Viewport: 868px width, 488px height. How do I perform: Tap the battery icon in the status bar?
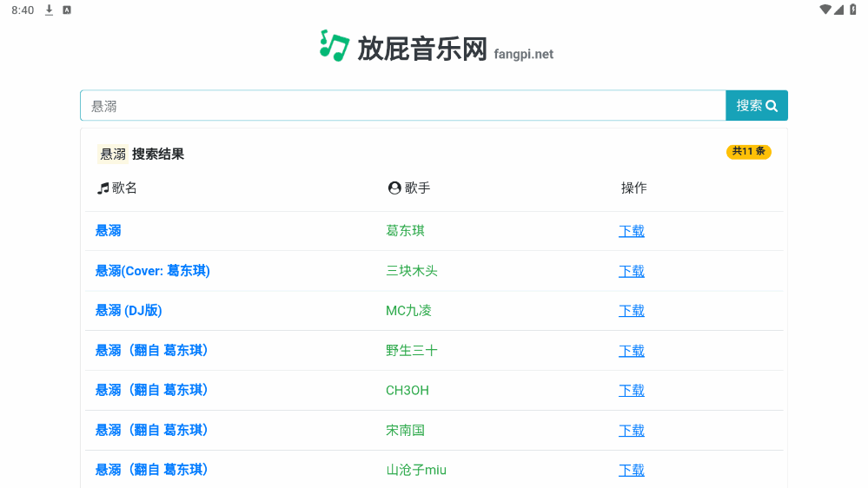852,10
